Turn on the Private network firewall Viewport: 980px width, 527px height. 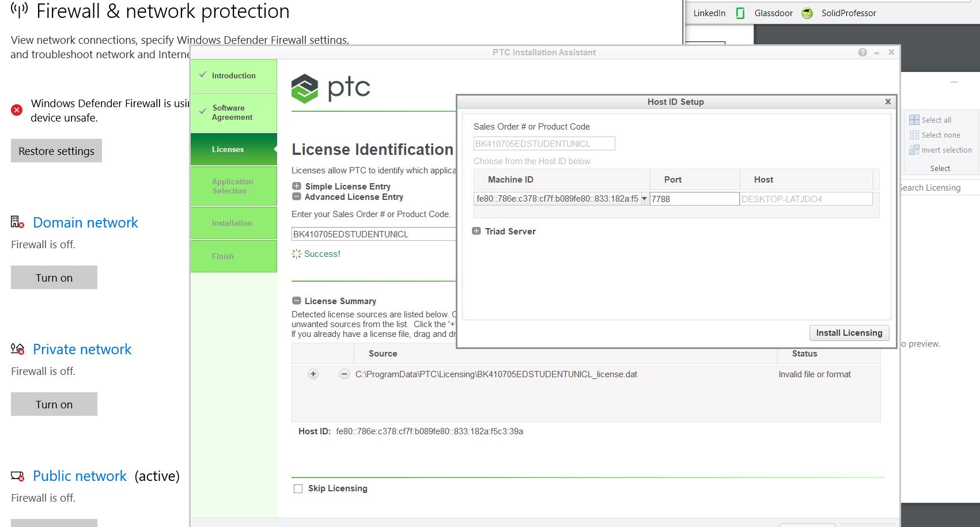click(54, 404)
